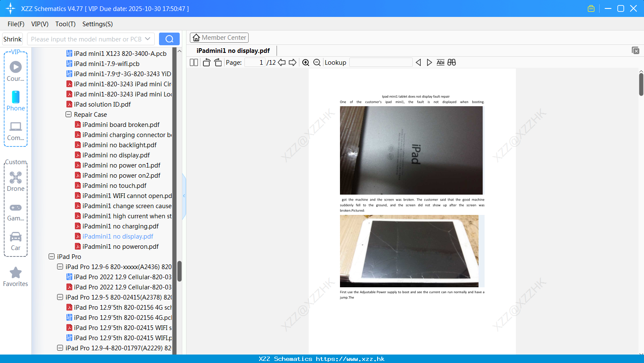
Task: Click the Member Center home icon
Action: click(196, 38)
